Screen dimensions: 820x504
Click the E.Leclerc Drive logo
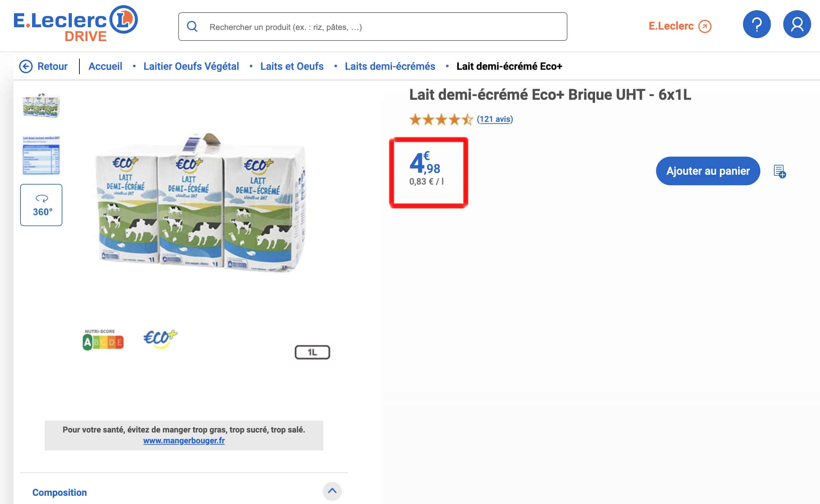pos(75,24)
